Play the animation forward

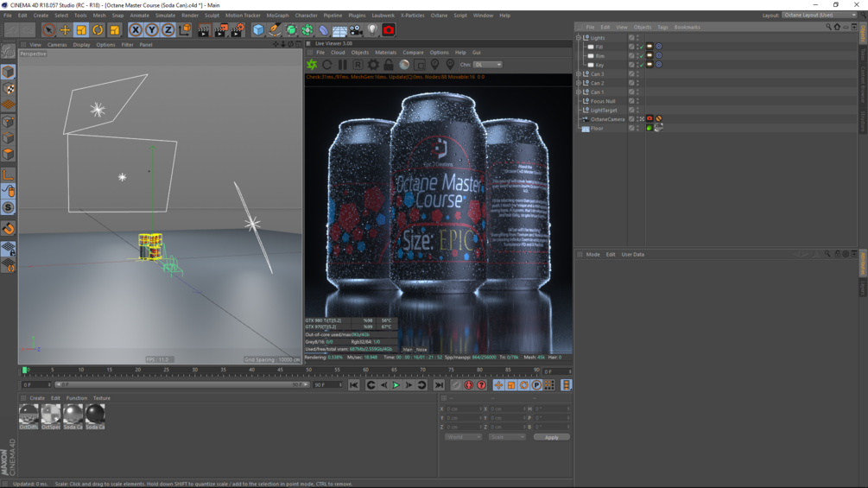click(396, 385)
